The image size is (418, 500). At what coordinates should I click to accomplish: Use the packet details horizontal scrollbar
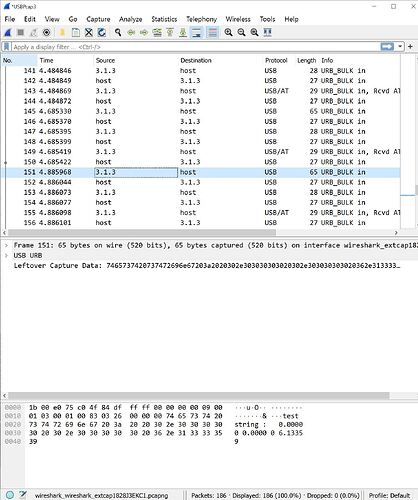(x=198, y=396)
